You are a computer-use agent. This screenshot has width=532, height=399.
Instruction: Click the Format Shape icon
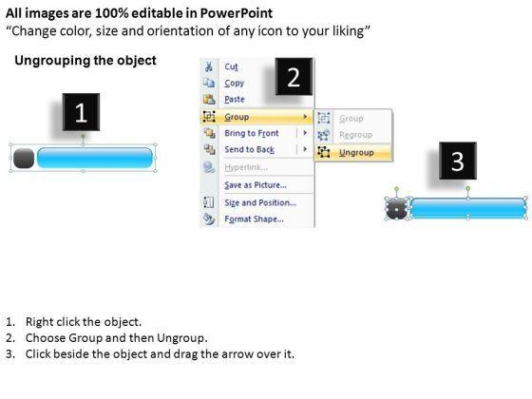209,218
